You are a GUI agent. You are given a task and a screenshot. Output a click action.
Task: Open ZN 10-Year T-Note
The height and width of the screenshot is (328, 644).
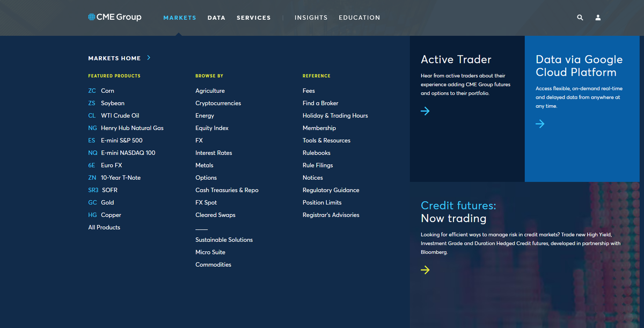114,178
